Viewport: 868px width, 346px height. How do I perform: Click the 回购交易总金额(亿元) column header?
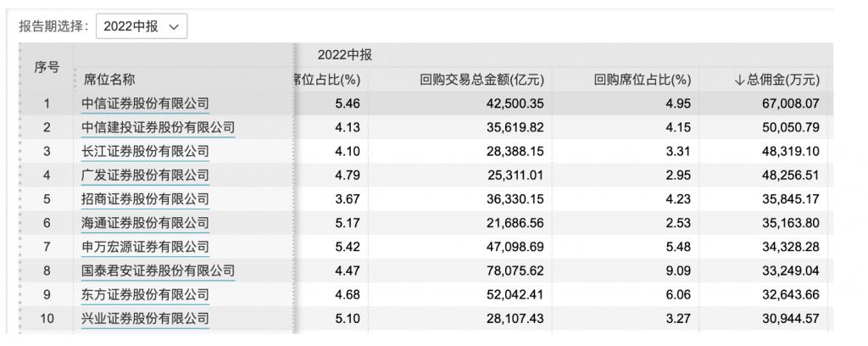tap(481, 80)
